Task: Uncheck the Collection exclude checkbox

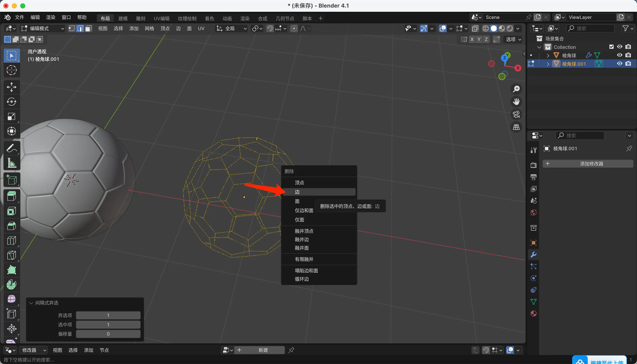Action: pos(611,47)
